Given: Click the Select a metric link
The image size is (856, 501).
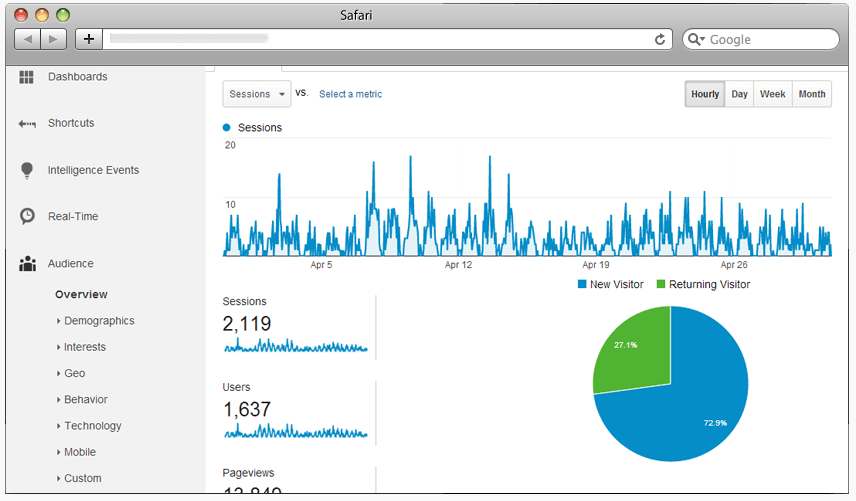Looking at the screenshot, I should coord(350,94).
